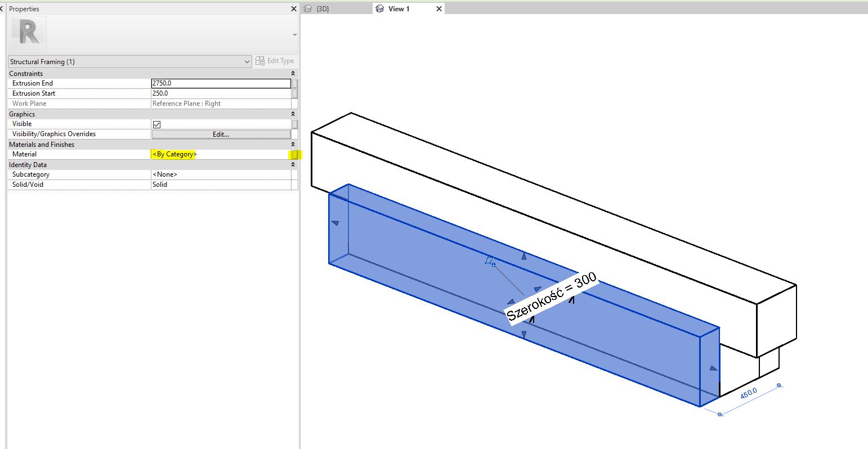Click the work plane icon inside the 3D view
868x449 pixels.
tap(490, 261)
